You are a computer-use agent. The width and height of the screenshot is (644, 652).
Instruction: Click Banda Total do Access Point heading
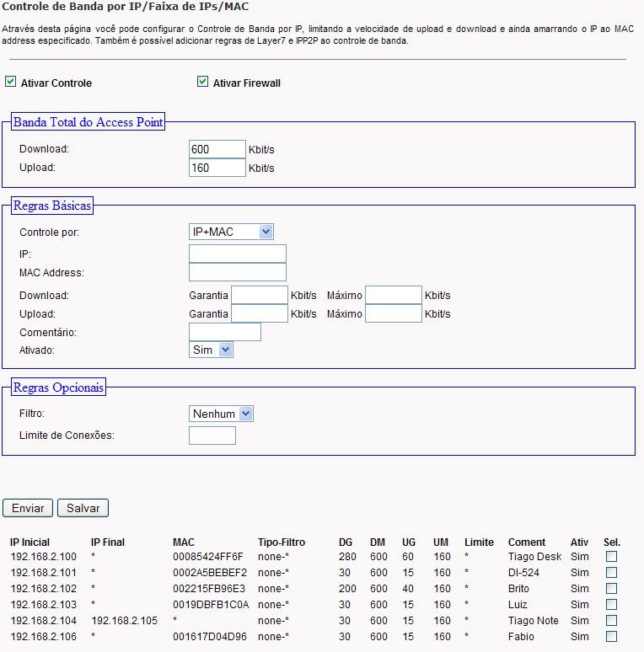tap(88, 121)
